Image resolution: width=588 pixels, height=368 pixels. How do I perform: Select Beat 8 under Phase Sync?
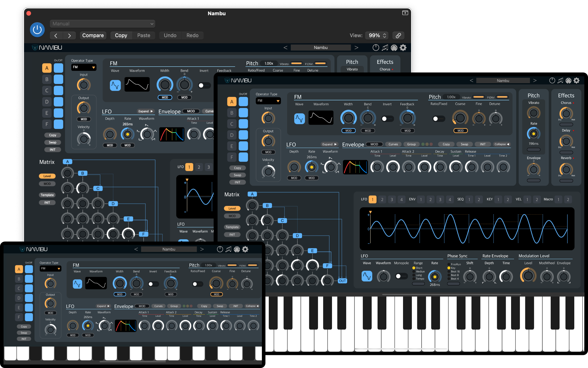[449, 275]
